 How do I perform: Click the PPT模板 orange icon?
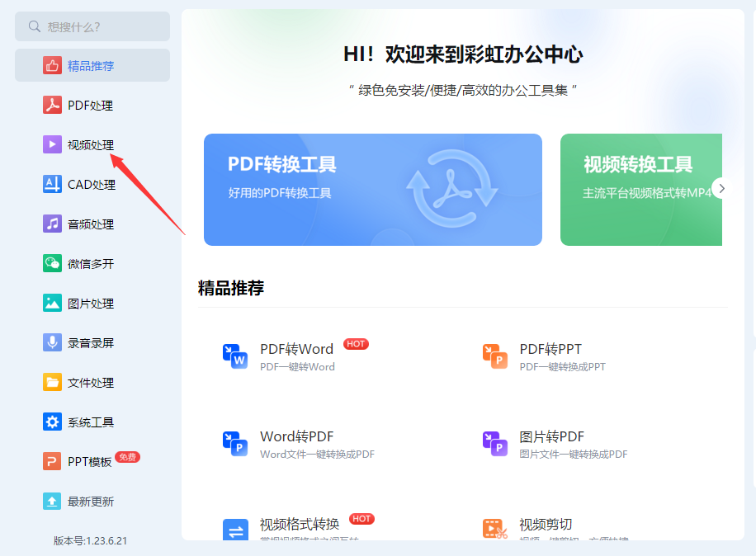tap(52, 462)
